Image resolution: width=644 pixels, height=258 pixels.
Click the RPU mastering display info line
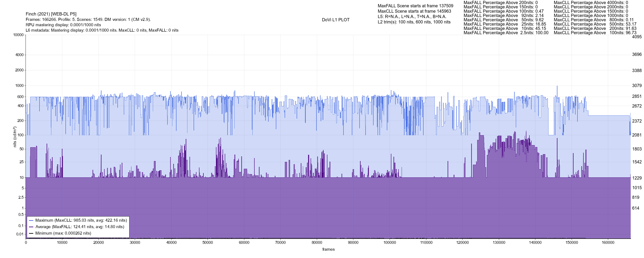pos(63,25)
